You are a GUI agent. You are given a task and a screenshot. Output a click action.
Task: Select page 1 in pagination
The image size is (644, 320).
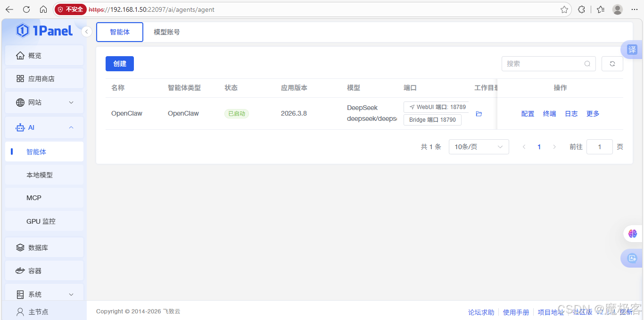539,147
